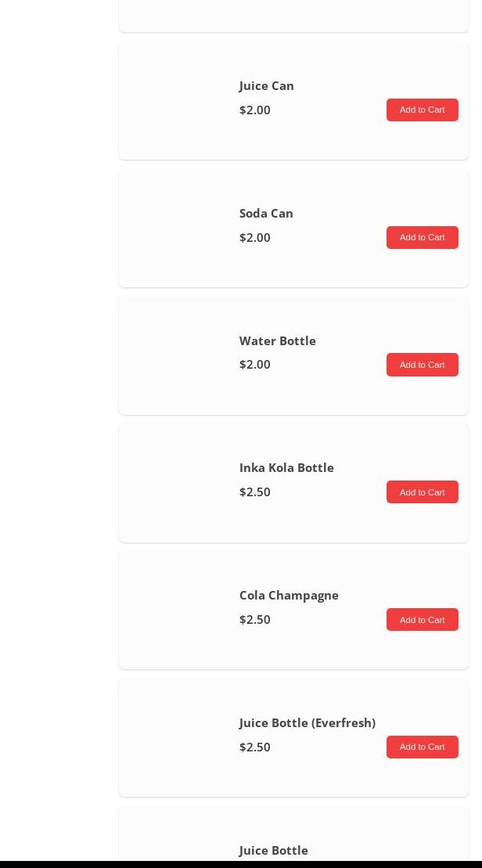Open the Cola Champagne item name
Image resolution: width=482 pixels, height=868 pixels.
288,596
